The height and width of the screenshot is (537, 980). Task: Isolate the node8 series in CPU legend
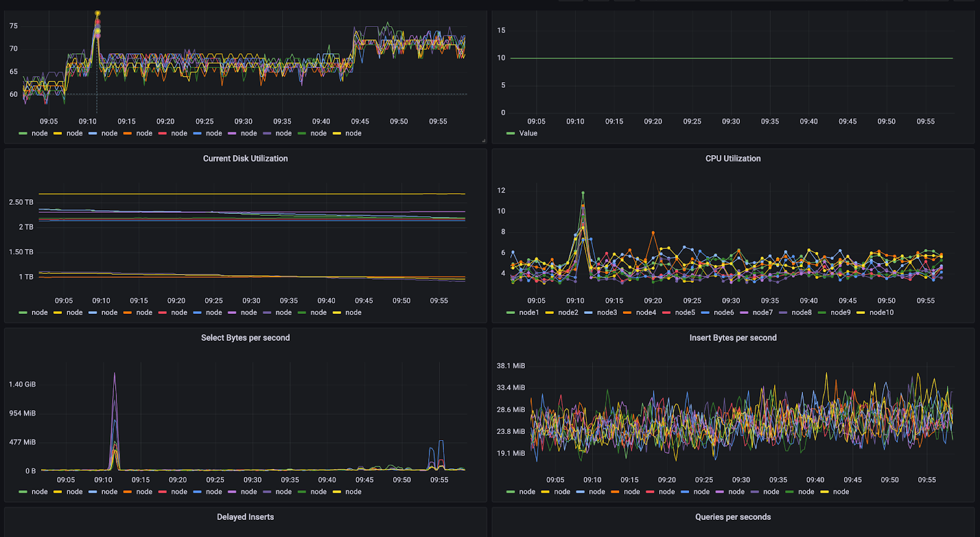[x=801, y=313]
